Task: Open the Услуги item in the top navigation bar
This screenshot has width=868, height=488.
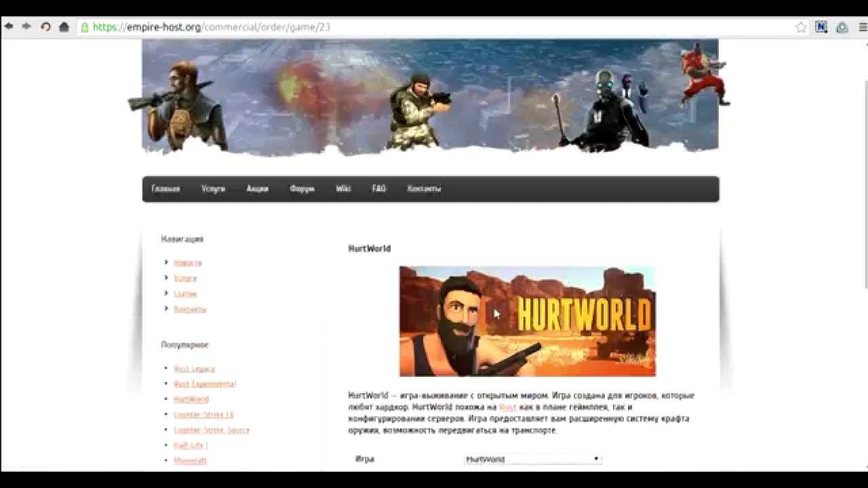Action: tap(213, 189)
